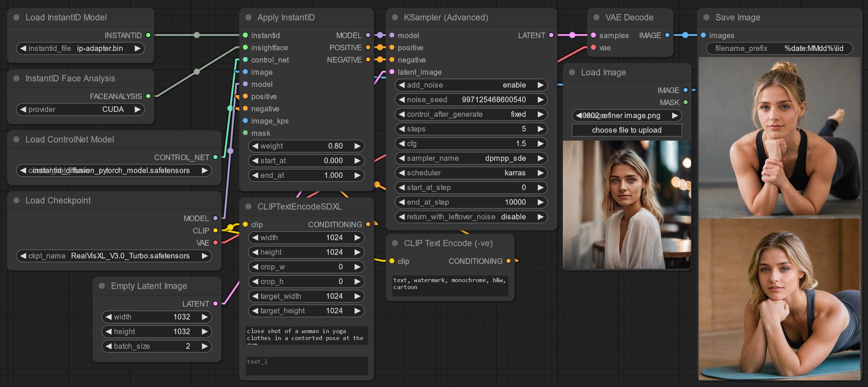Click previous arrow on provider widget
Viewport: 868px width, 387px height.
(23, 109)
